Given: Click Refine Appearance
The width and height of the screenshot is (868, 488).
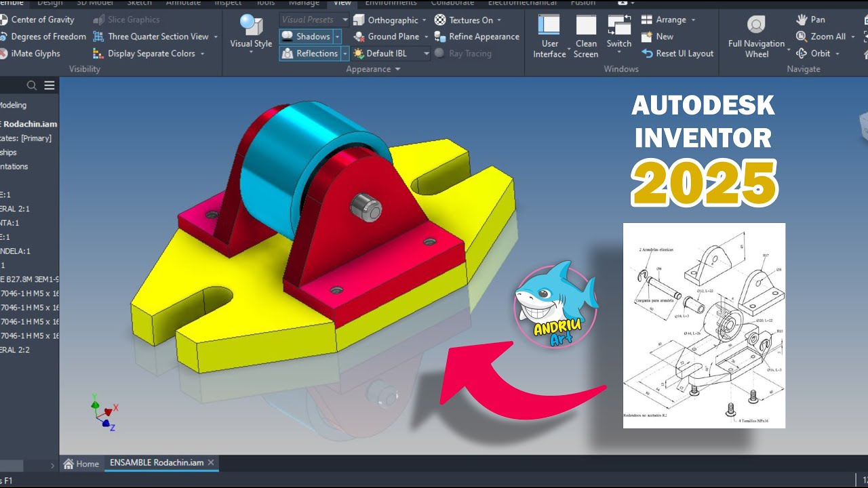Looking at the screenshot, I should [477, 37].
